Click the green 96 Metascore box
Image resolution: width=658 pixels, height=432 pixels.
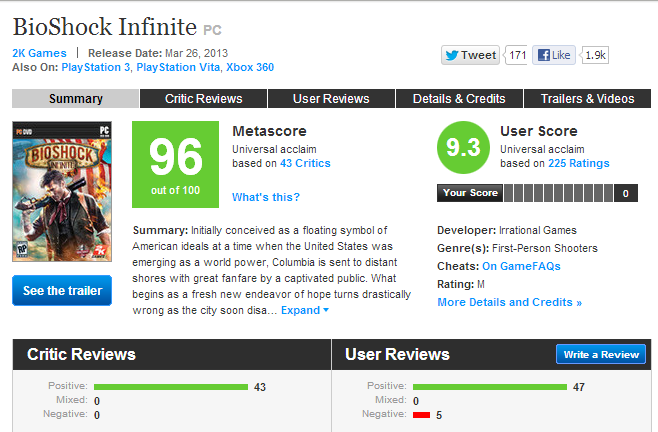[x=175, y=164]
